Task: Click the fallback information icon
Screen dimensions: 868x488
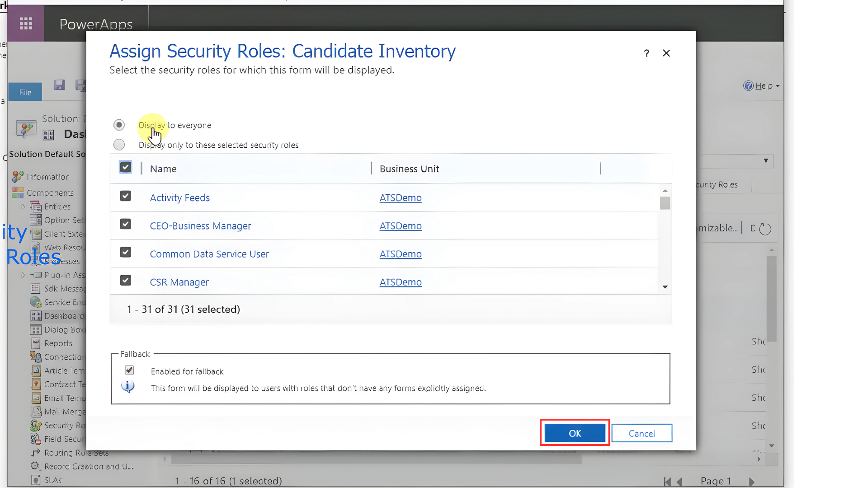Action: [x=128, y=387]
